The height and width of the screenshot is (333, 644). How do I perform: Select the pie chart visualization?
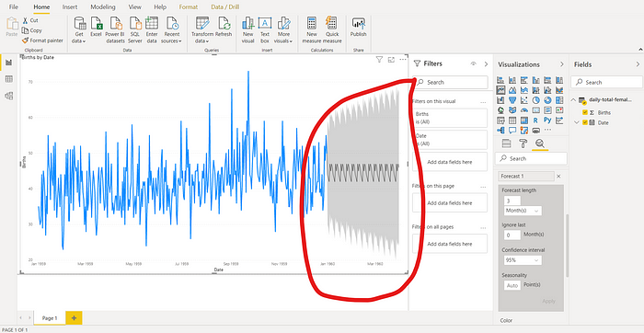(536, 100)
